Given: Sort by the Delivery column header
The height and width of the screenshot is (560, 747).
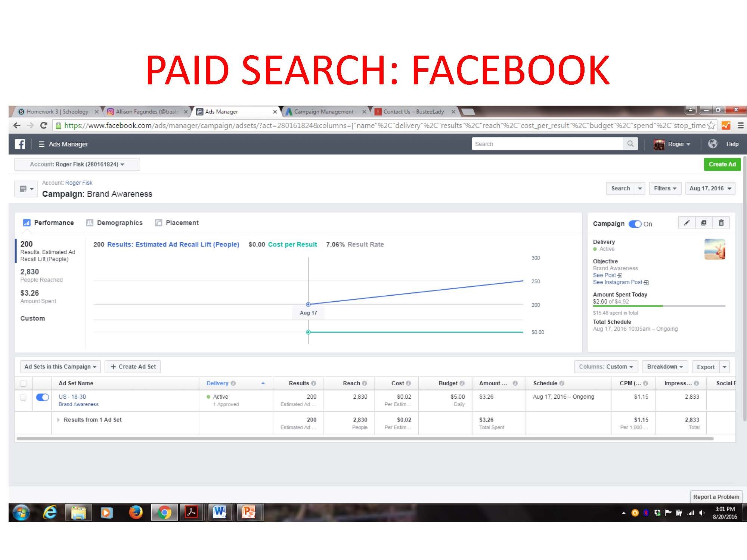Looking at the screenshot, I should (x=236, y=383).
